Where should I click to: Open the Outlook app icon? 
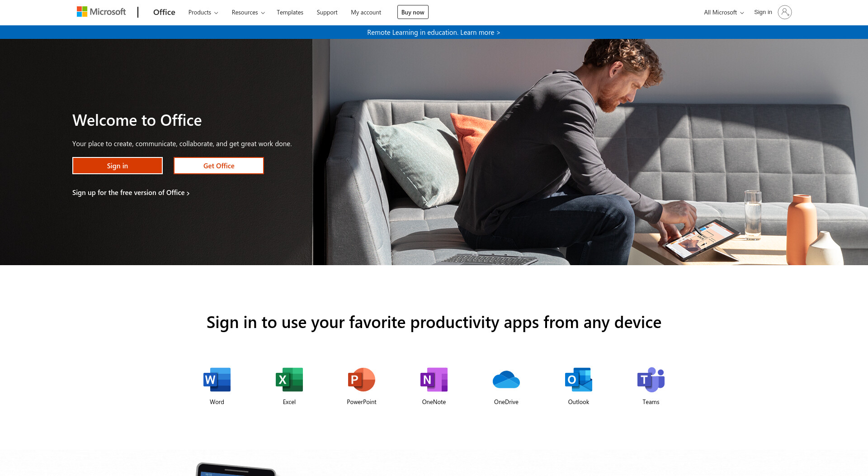pos(579,379)
